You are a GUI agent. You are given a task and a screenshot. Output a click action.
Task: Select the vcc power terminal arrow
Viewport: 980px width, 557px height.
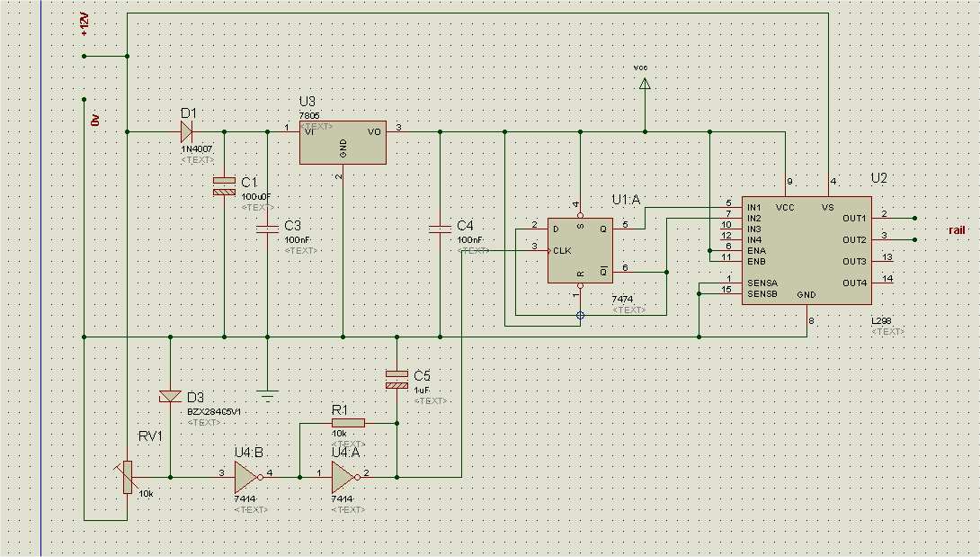645,84
